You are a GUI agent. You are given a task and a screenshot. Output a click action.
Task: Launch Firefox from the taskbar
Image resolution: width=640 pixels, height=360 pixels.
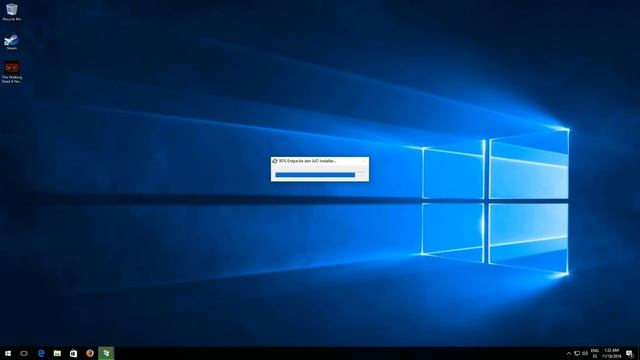[x=90, y=353]
